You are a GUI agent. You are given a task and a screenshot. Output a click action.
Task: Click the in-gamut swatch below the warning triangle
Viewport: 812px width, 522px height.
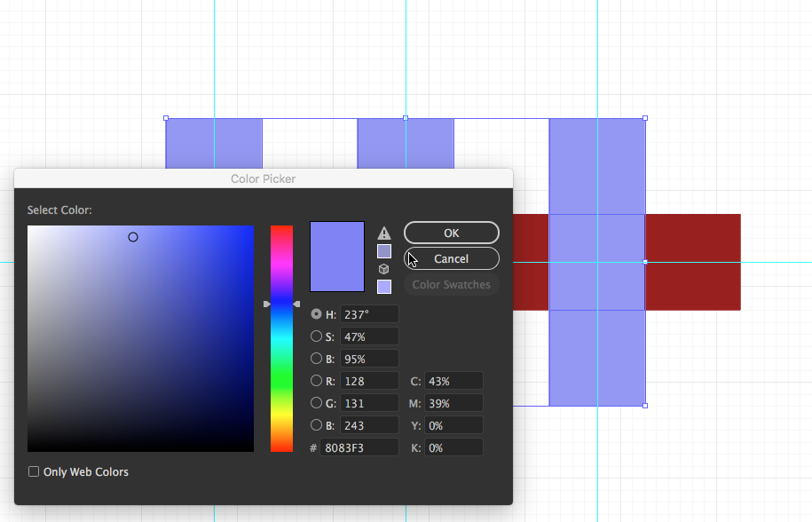coord(384,251)
